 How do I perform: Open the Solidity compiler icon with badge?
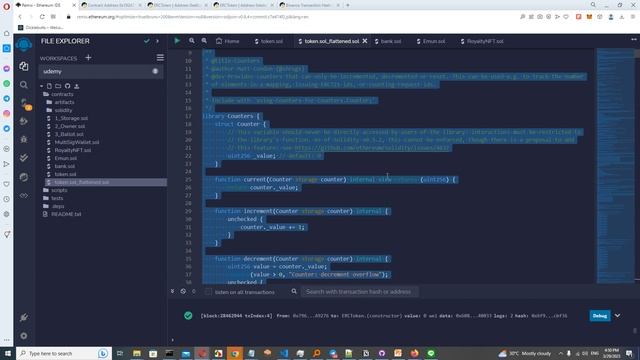coord(25,103)
